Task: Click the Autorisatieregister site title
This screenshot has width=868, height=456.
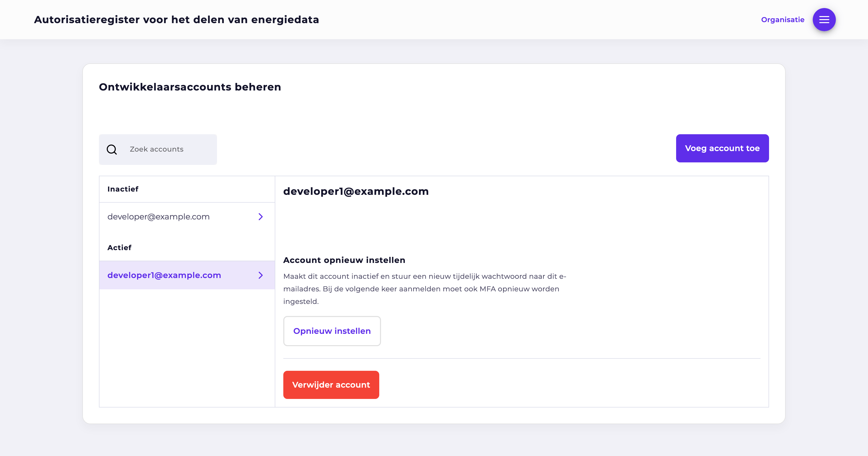Action: [x=176, y=20]
